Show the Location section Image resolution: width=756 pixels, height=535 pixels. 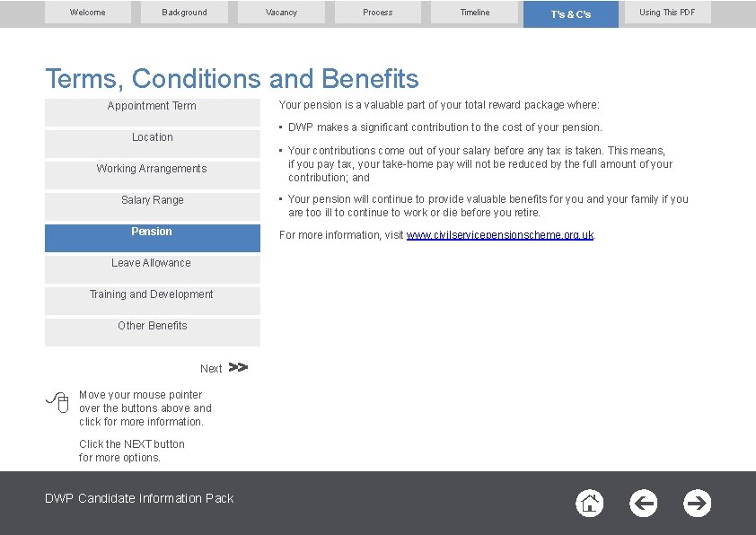(153, 145)
